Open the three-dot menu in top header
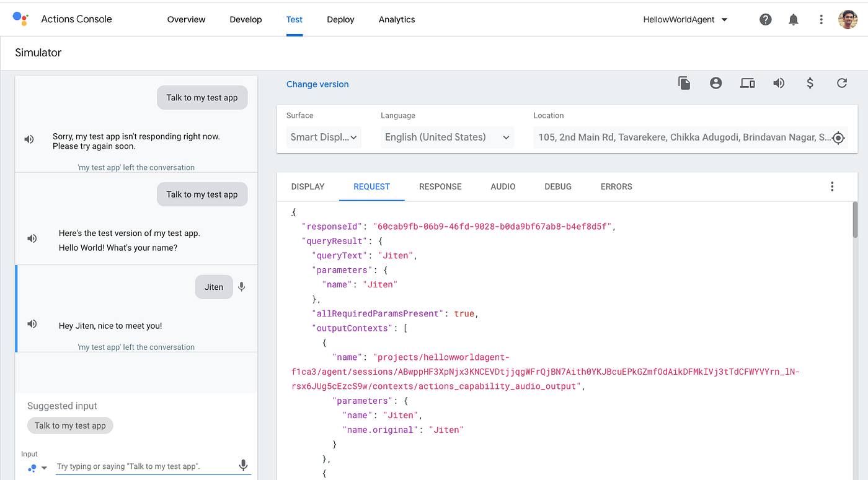 (x=821, y=19)
